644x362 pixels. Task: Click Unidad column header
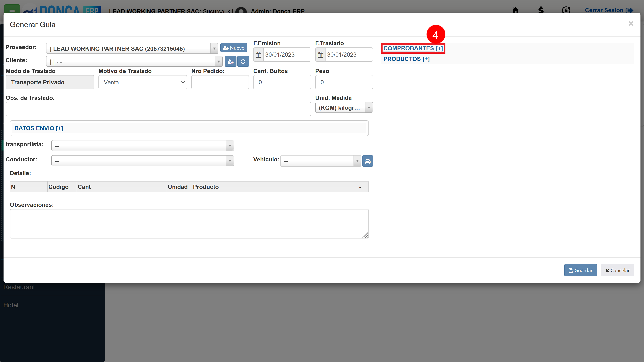click(179, 187)
